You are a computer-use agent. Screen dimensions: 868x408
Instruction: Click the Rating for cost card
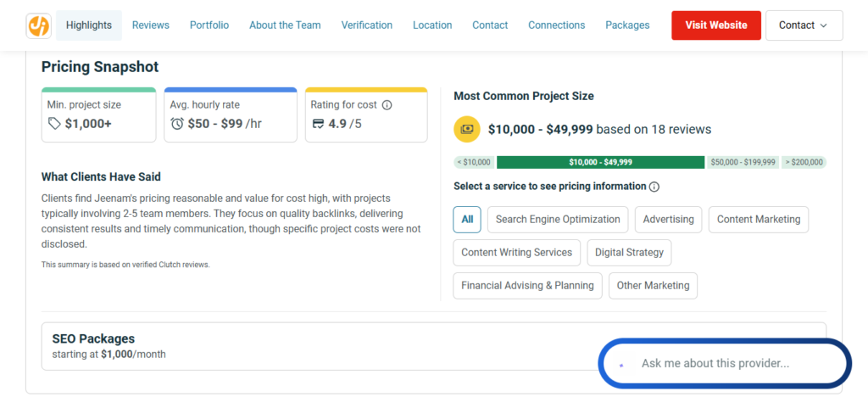(x=366, y=115)
